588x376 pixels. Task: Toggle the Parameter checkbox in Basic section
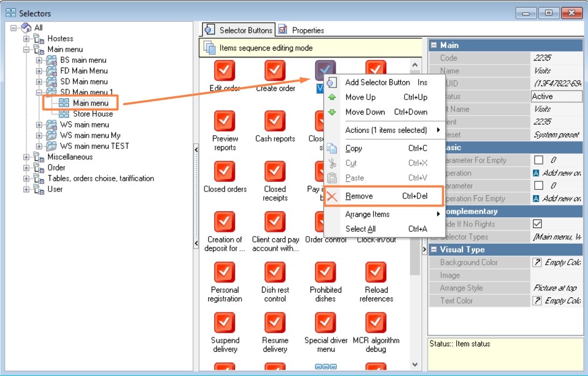point(539,186)
